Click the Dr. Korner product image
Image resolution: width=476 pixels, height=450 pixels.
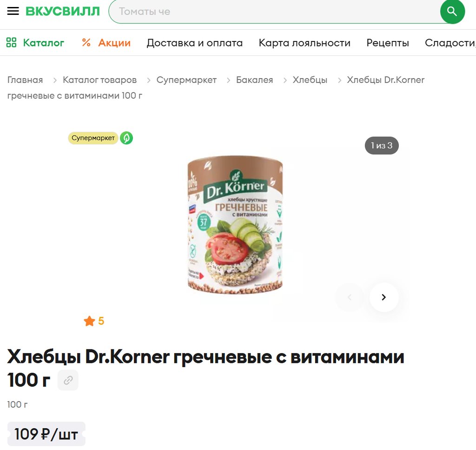pos(235,225)
